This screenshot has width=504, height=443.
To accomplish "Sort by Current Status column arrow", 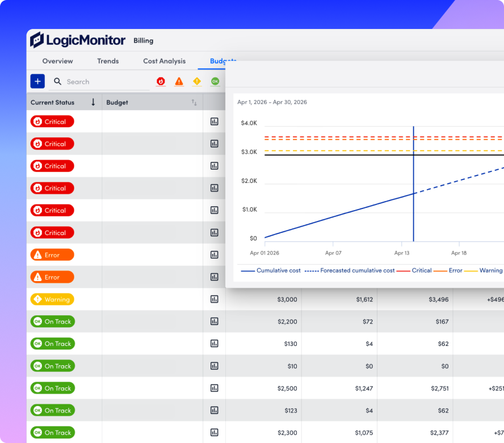I will [x=93, y=102].
